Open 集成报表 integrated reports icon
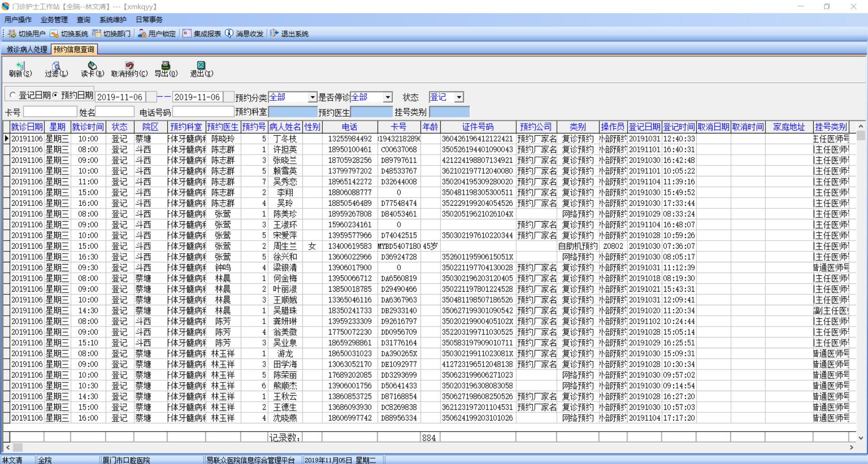 coord(187,34)
